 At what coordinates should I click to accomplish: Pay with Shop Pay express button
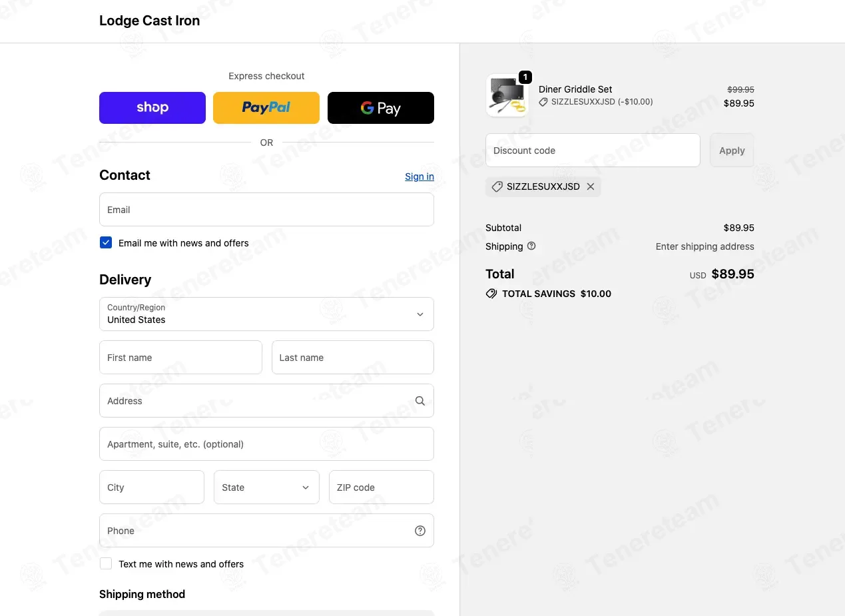(152, 108)
